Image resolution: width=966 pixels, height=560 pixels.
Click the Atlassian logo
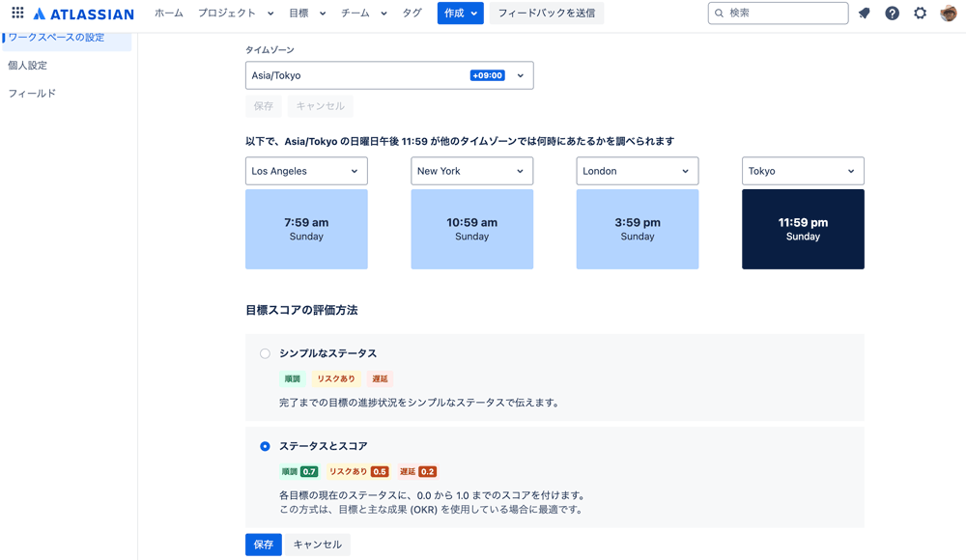84,14
